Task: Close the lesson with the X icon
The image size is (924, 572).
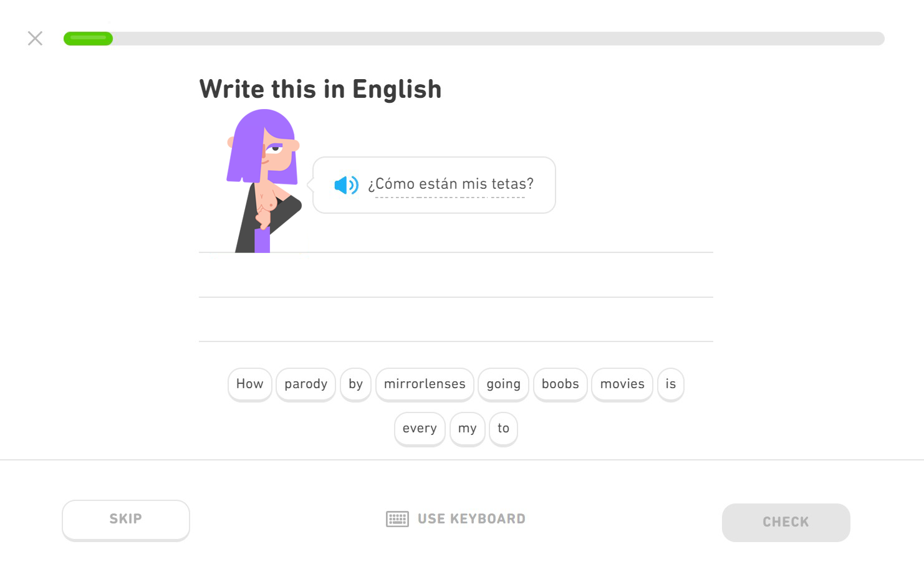Action: tap(35, 39)
